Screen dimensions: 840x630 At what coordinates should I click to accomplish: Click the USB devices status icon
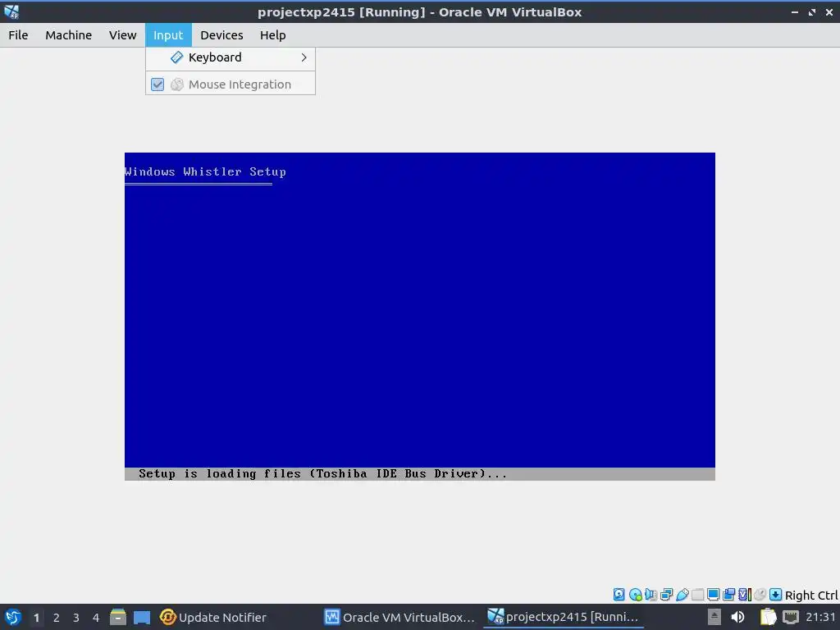(682, 594)
